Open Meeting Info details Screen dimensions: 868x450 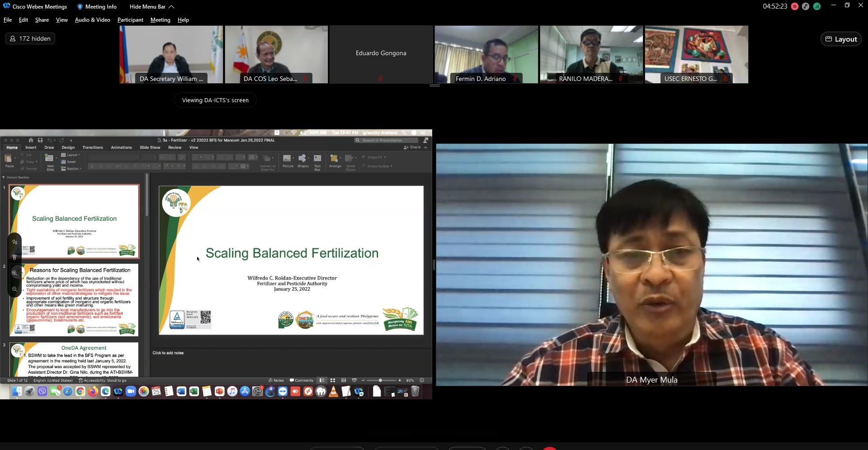[97, 7]
